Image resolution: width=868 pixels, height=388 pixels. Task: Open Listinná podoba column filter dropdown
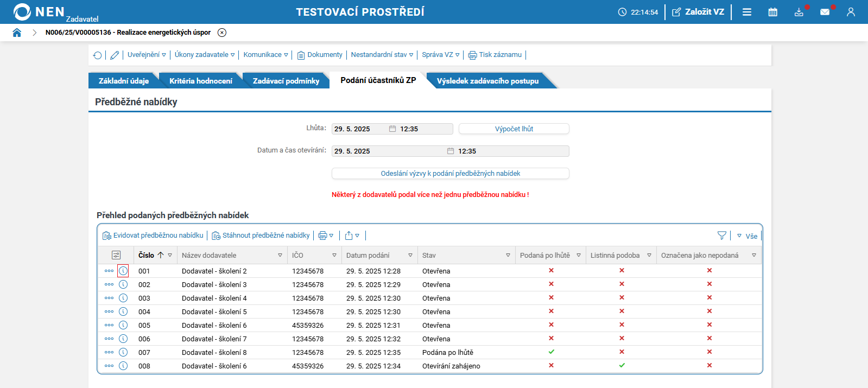pos(649,255)
